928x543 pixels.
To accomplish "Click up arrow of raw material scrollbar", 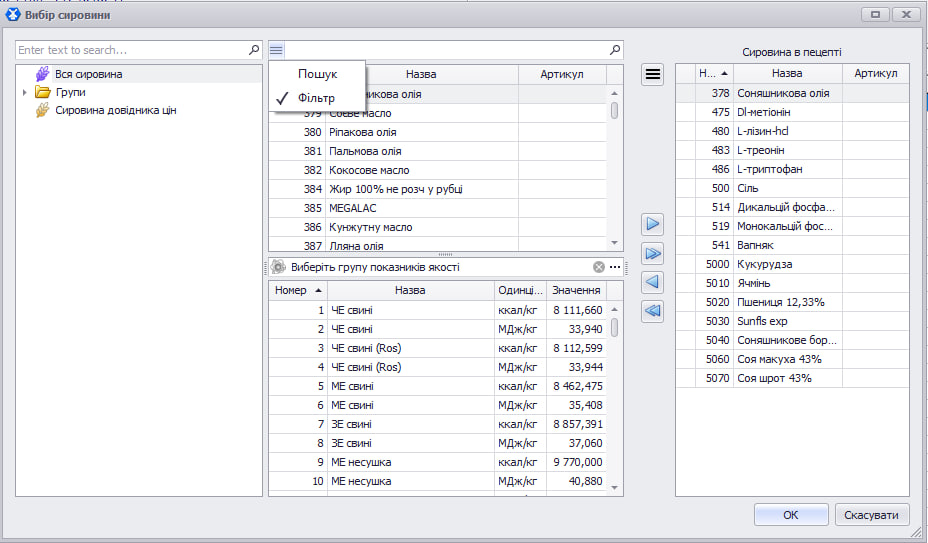I will [x=614, y=94].
